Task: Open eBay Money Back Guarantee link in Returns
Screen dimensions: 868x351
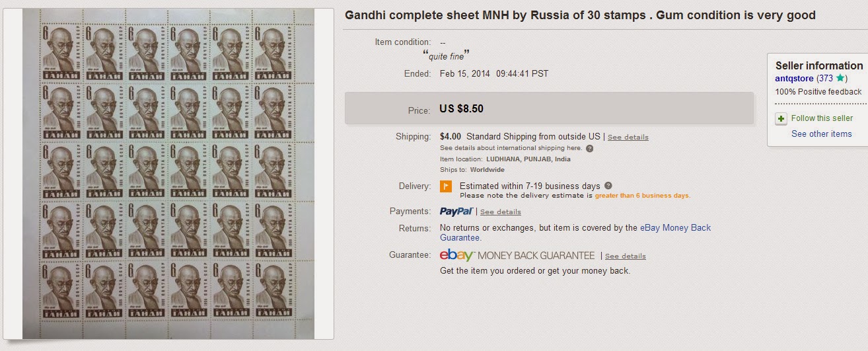Action: click(675, 228)
